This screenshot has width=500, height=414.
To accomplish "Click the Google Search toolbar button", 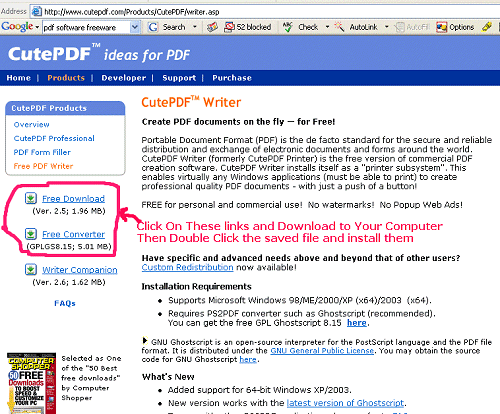I will point(167,27).
